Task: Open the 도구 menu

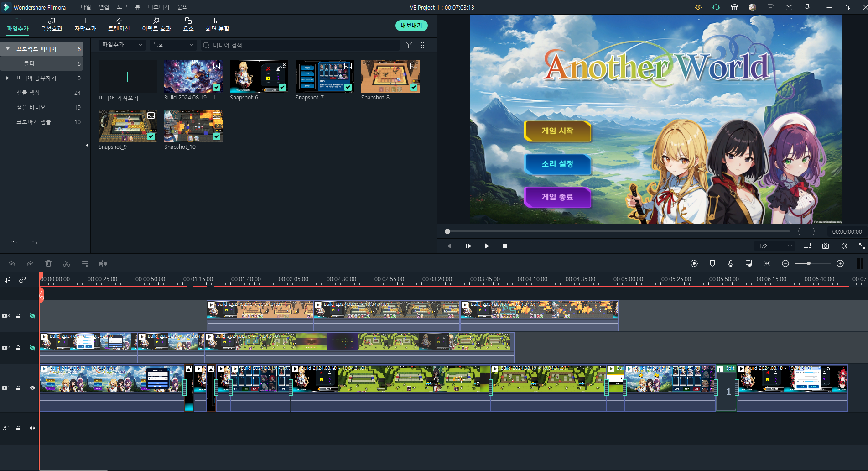Action: pos(122,7)
